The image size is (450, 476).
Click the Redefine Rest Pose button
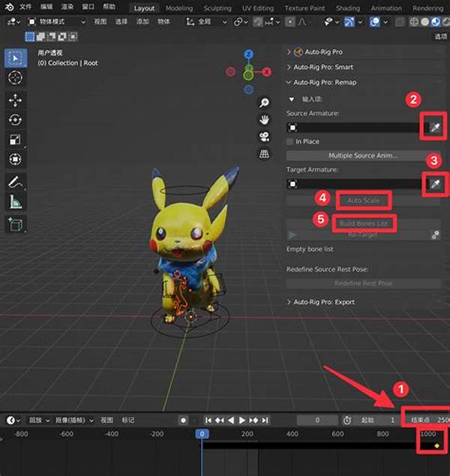point(364,283)
